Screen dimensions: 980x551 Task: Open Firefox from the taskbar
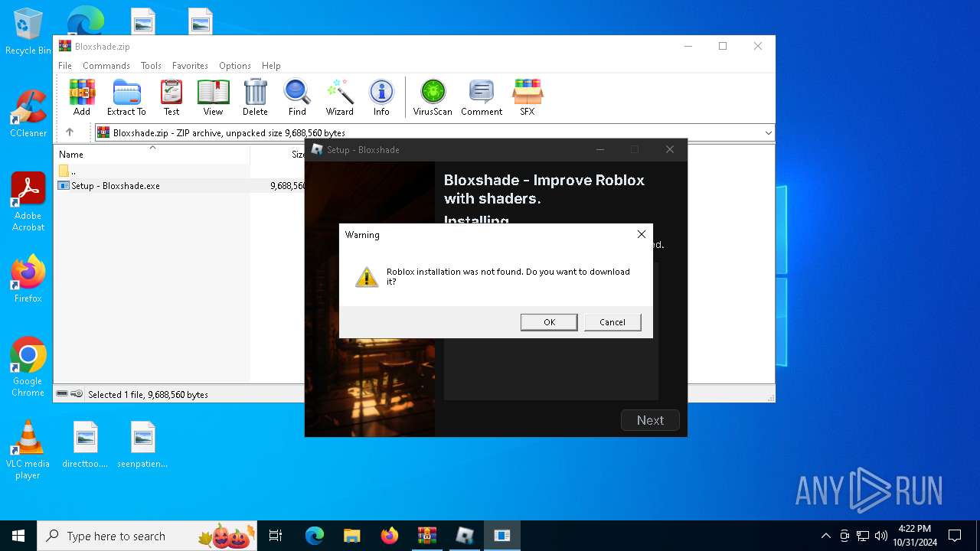389,536
